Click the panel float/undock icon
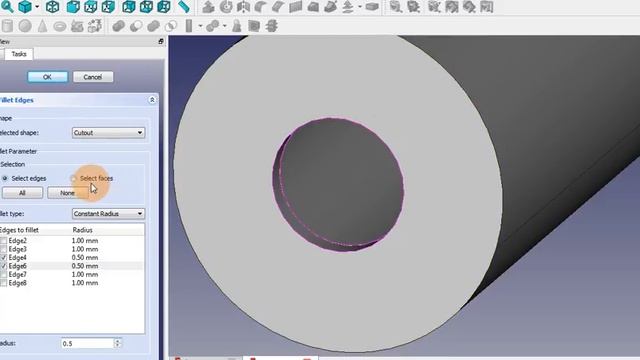 click(x=160, y=41)
